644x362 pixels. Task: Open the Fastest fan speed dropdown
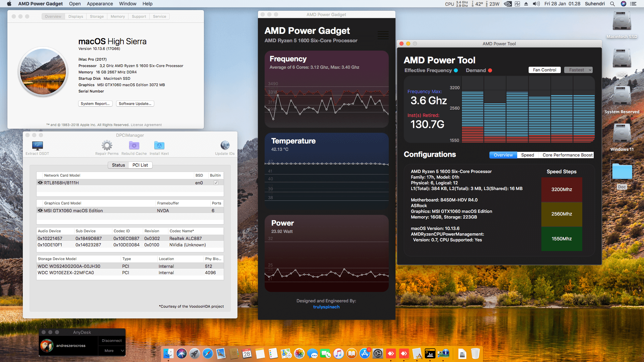pyautogui.click(x=578, y=70)
